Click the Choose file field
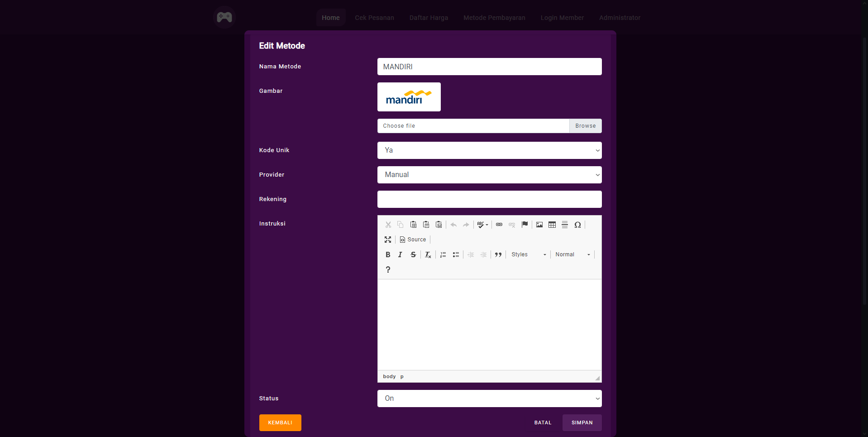The image size is (868, 437). (x=473, y=126)
